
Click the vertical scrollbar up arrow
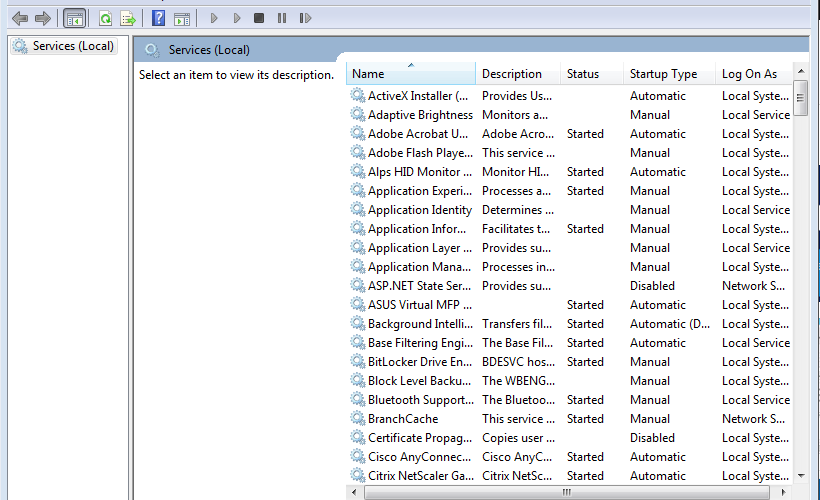[801, 71]
